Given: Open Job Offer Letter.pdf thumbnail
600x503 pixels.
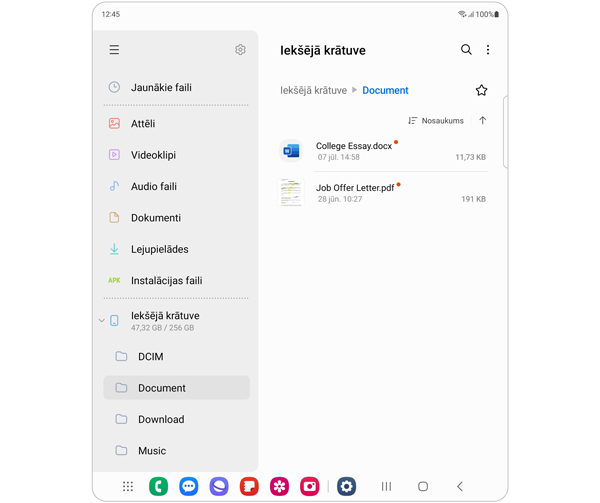Looking at the screenshot, I should point(291,192).
